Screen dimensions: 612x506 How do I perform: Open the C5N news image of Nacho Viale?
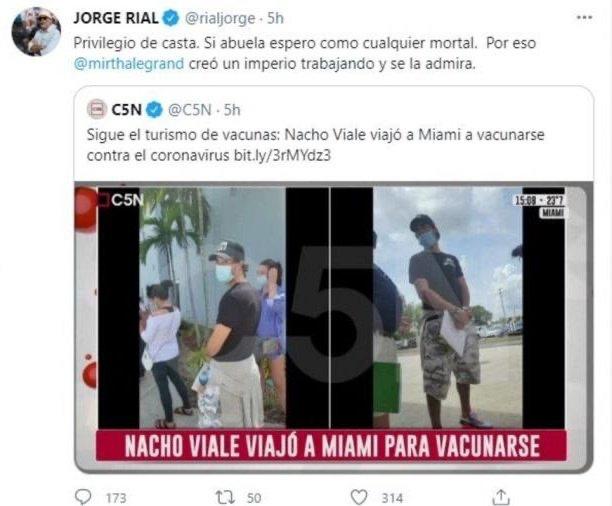[333, 327]
